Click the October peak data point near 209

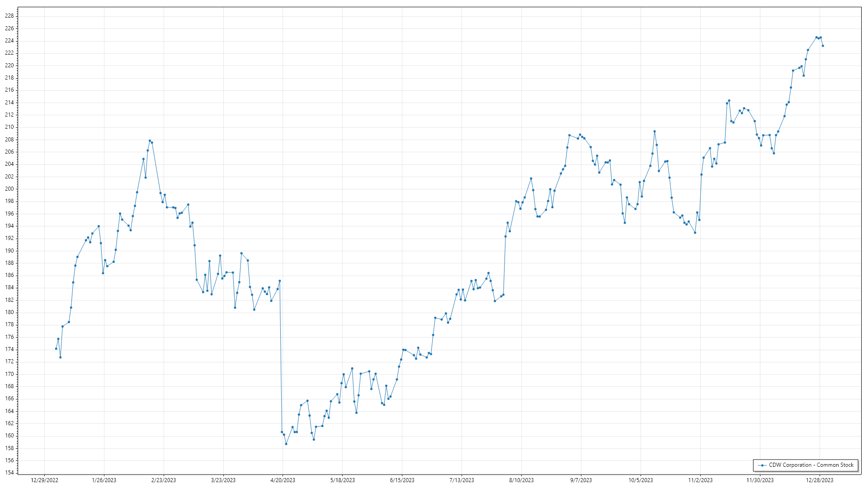pyautogui.click(x=655, y=131)
